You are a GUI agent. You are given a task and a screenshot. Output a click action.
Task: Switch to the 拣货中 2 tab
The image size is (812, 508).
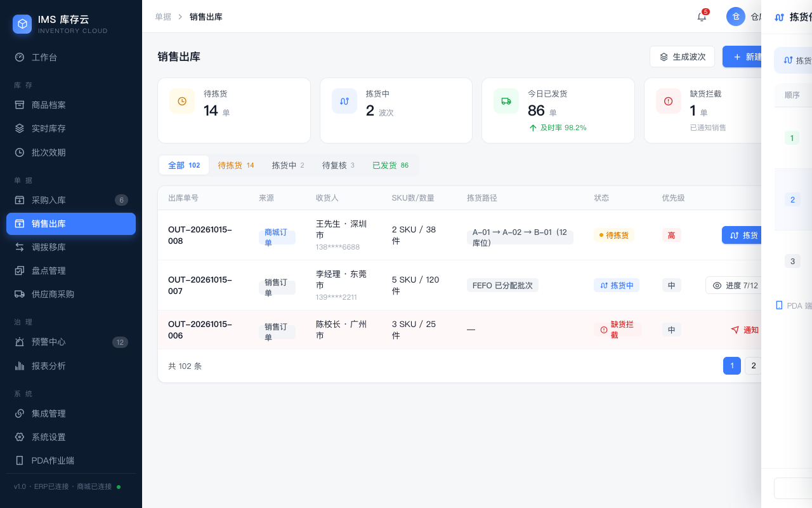point(288,165)
